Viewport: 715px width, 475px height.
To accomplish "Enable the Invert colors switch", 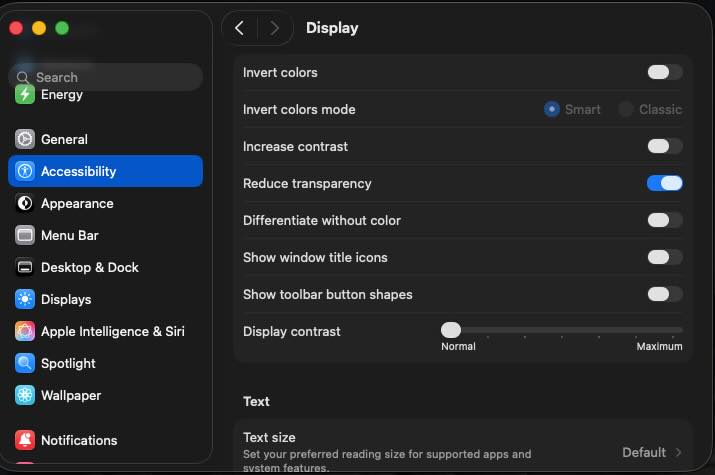I will point(665,72).
